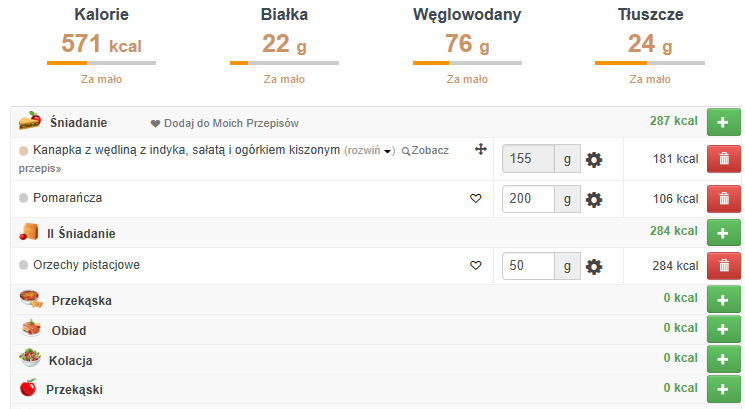
Task: Click the Przekąska meal header
Action: (81, 300)
